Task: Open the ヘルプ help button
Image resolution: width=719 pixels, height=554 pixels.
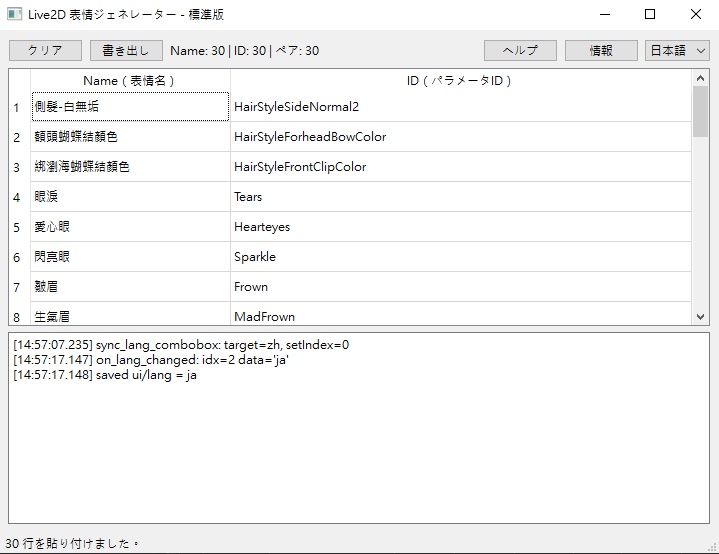Action: coord(520,50)
